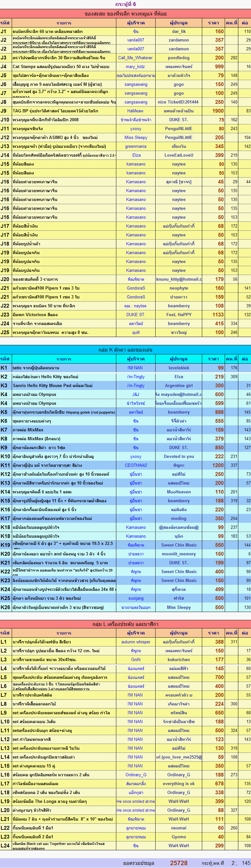
Task: Click bidder everything is ok in row L17
Action: 179,784
